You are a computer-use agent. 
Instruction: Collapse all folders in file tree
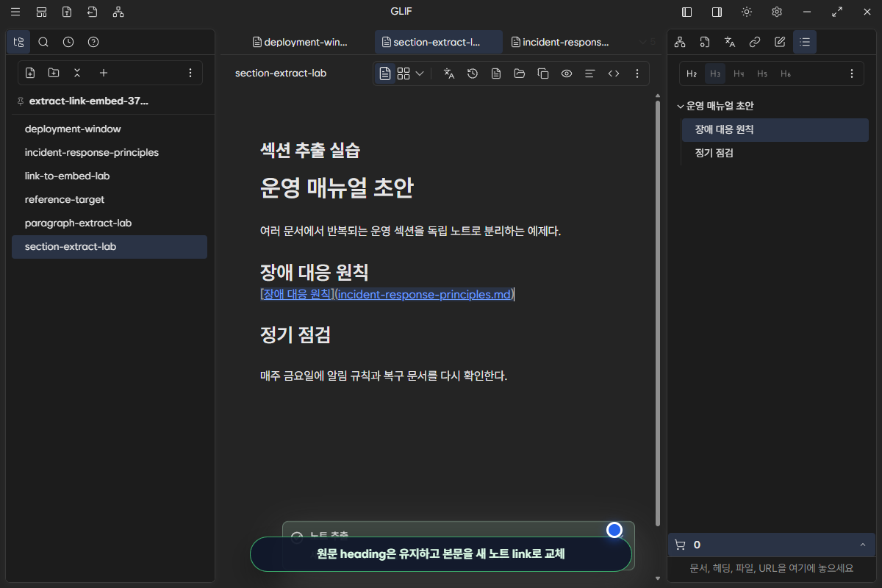[x=77, y=73]
